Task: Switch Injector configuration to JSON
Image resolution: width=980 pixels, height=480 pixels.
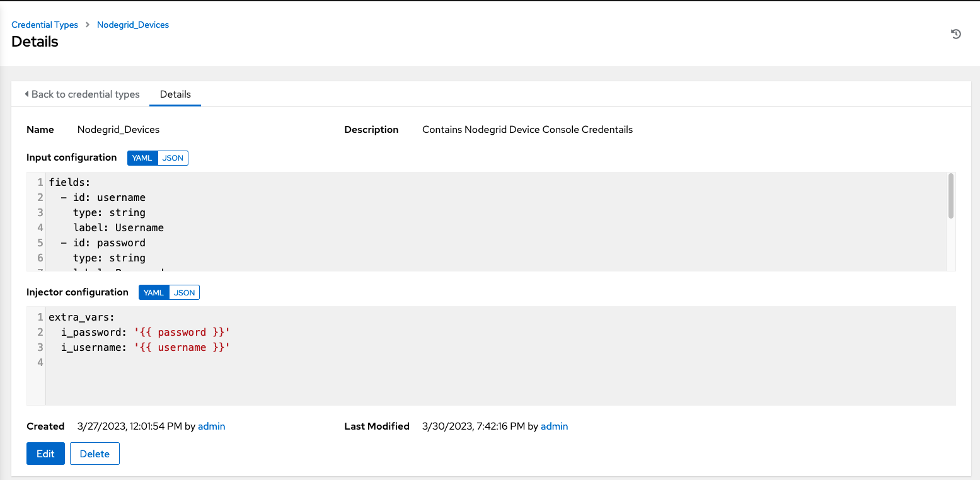Action: pos(184,292)
